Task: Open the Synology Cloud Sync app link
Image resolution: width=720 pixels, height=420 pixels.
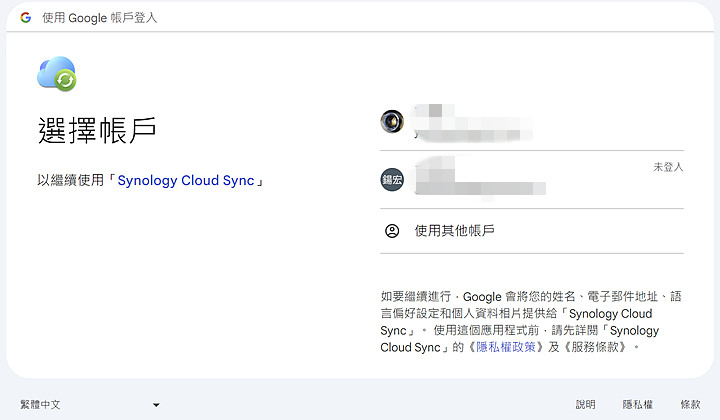Action: click(x=186, y=180)
